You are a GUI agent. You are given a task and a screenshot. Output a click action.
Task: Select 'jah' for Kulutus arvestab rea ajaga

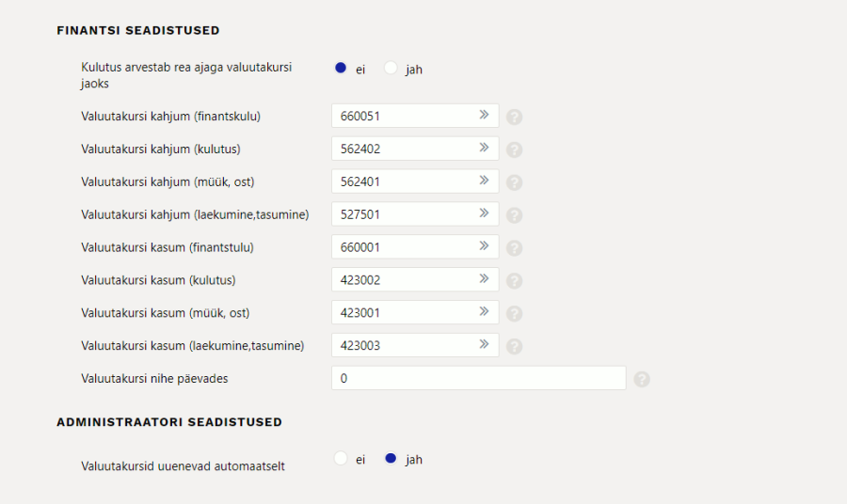(x=391, y=68)
